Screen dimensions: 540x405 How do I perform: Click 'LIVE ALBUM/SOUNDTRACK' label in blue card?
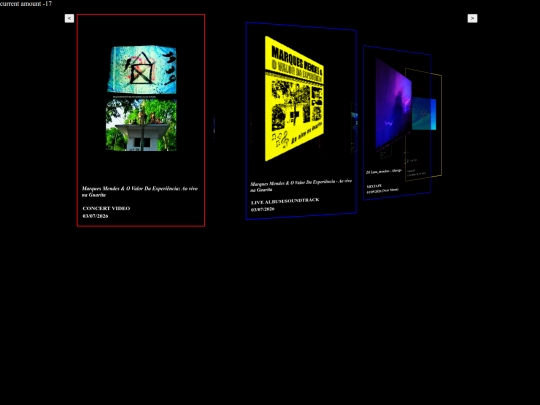(285, 201)
